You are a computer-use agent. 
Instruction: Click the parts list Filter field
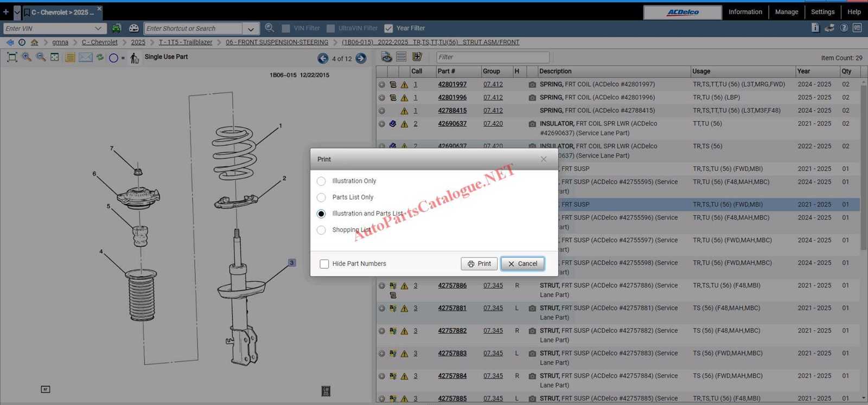[493, 57]
